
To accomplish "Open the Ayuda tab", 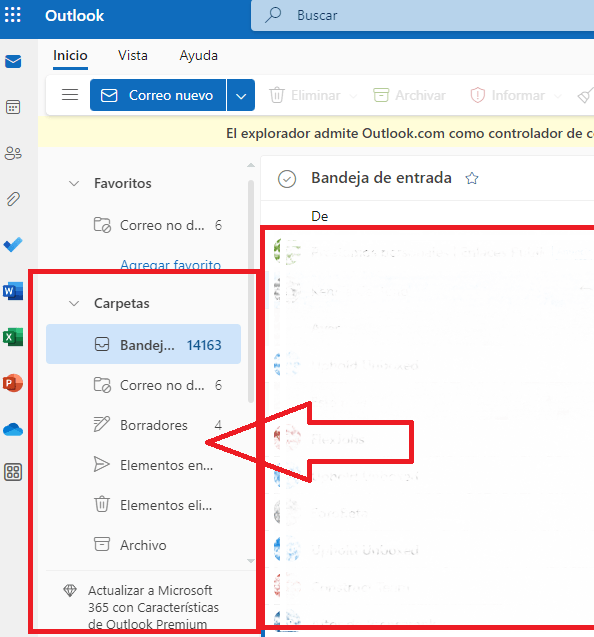I will point(199,56).
